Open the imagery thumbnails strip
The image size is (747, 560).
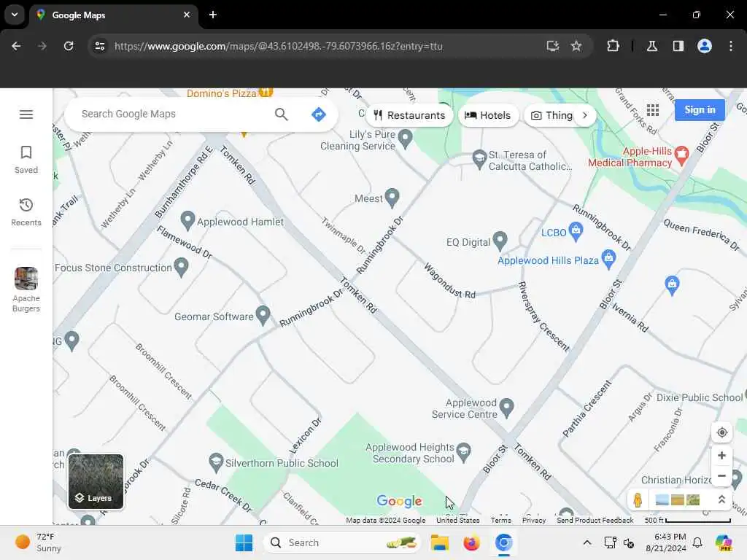coord(678,499)
